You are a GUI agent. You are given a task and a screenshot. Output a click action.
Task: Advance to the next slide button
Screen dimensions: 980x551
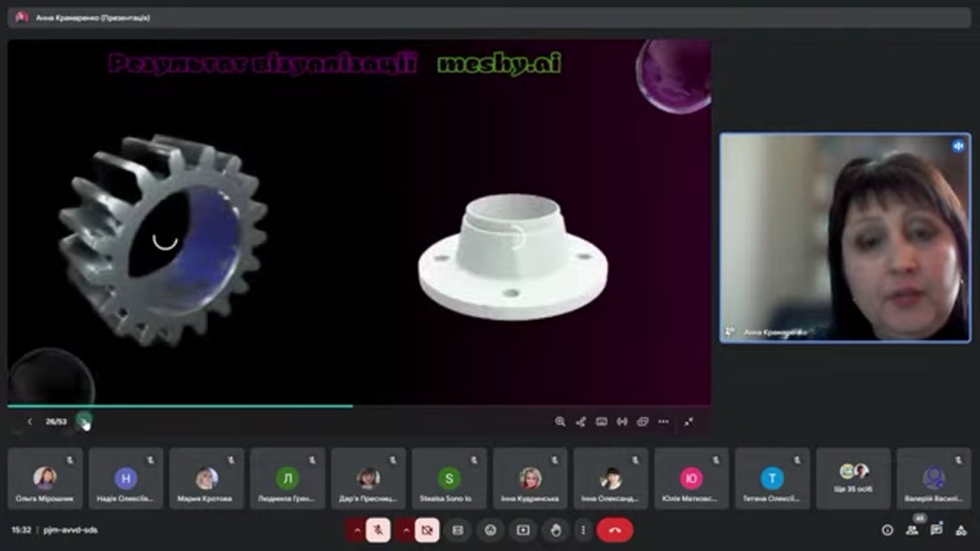coord(84,422)
